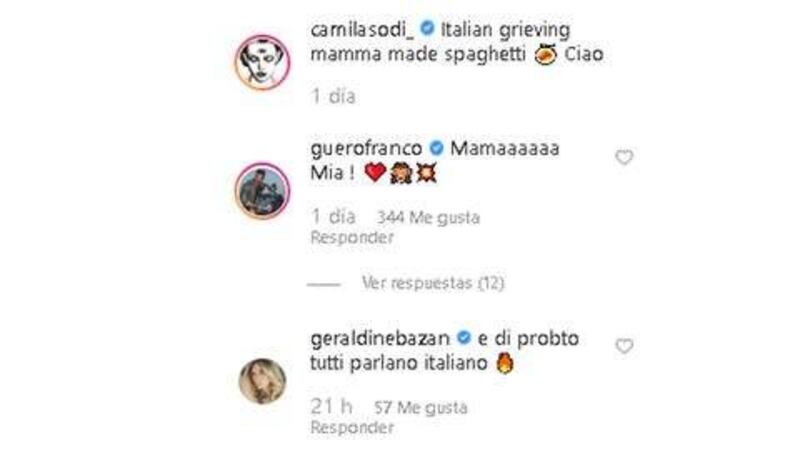Click the fire emoji in geraldinebazan comment
Viewport: 800px width, 450px height.
(505, 363)
